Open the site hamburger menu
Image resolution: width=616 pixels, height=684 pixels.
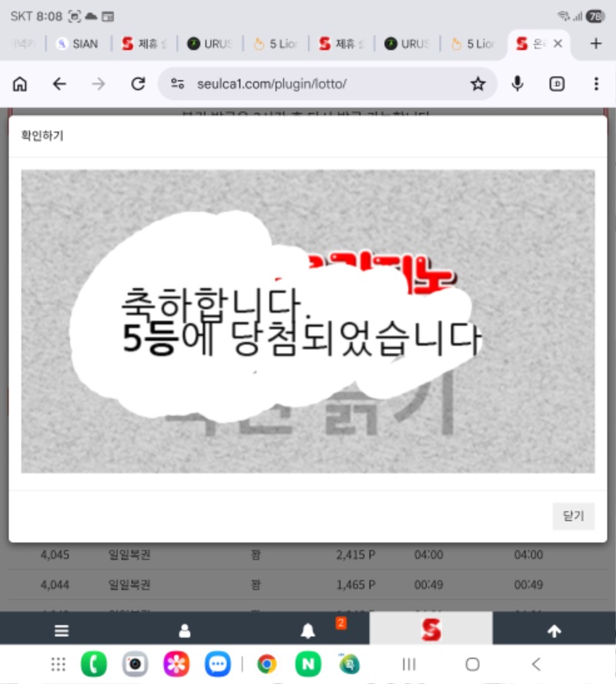[x=62, y=631]
